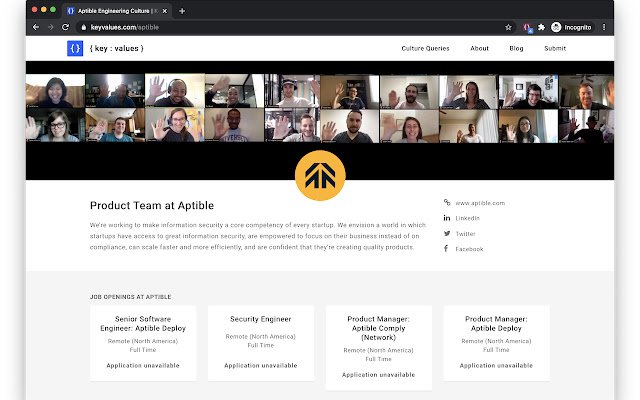640x400 pixels.
Task: Open the Incognito profile menu
Action: [572, 27]
